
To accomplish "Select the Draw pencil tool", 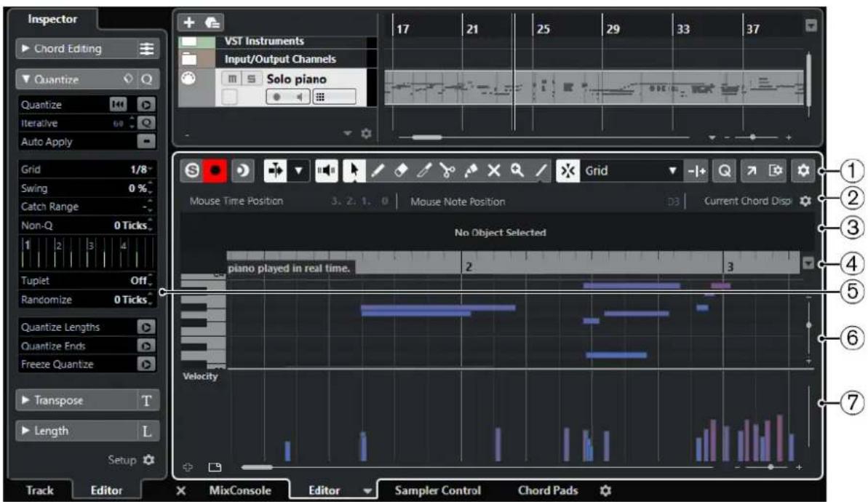I will [x=378, y=170].
